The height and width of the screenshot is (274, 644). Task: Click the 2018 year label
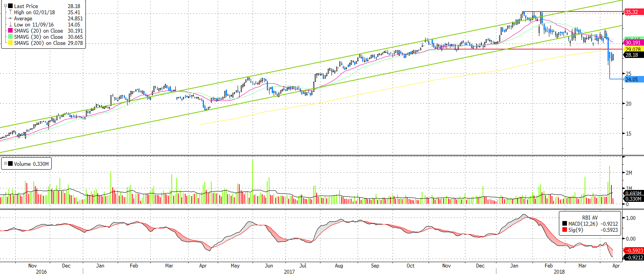(x=559, y=272)
